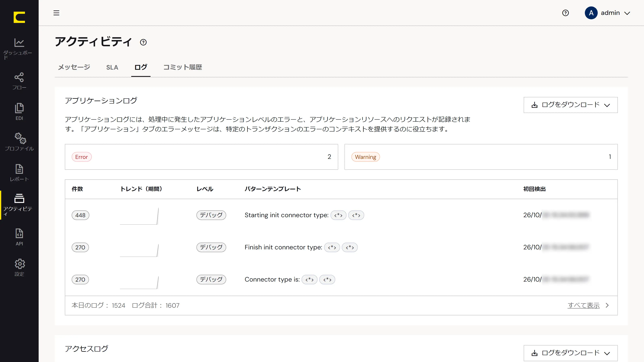Switch to the SLA tab
Image resolution: width=644 pixels, height=362 pixels.
(x=112, y=67)
